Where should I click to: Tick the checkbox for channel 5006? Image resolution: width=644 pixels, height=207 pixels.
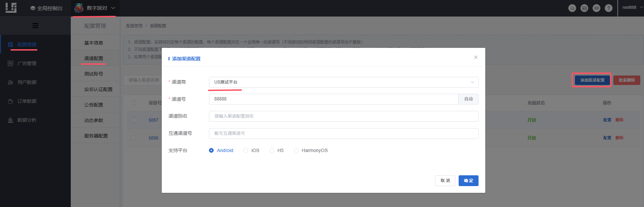134,138
